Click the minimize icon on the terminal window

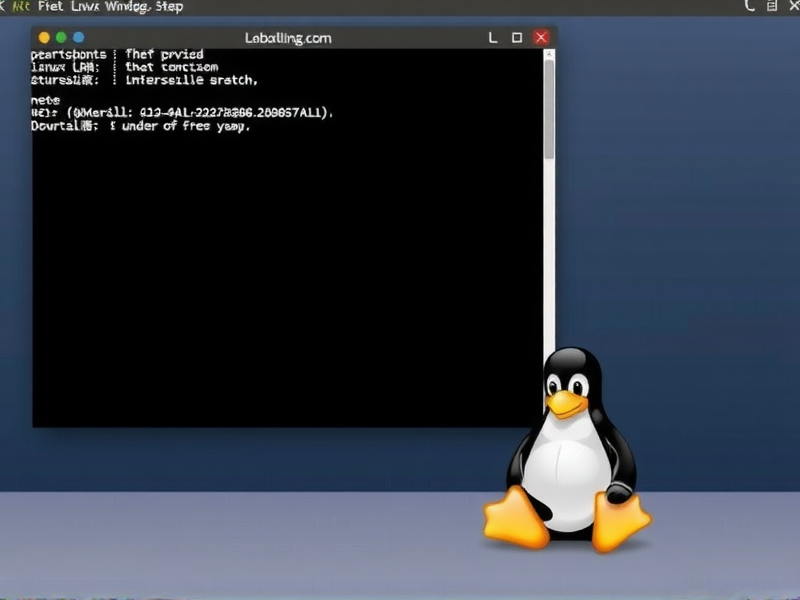coord(491,37)
